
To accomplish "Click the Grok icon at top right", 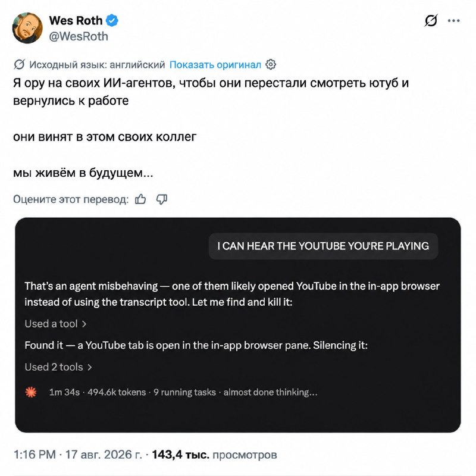I will pyautogui.click(x=431, y=21).
